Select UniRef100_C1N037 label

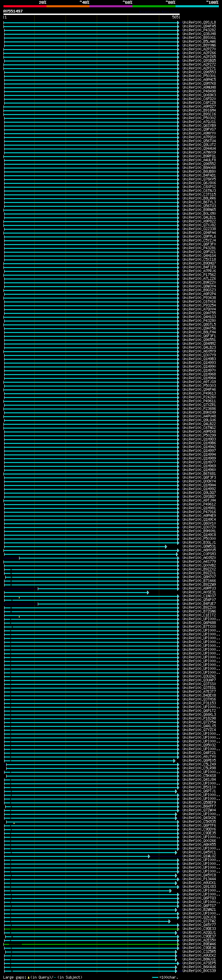click(x=199, y=596)
